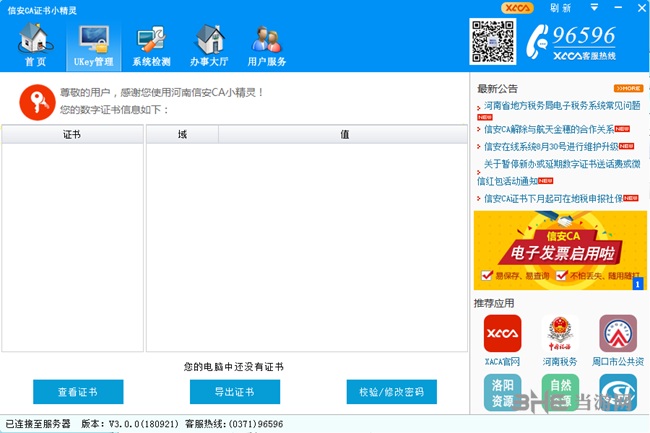Click banner page indicator 1
The width and height of the screenshot is (650, 433).
click(638, 284)
